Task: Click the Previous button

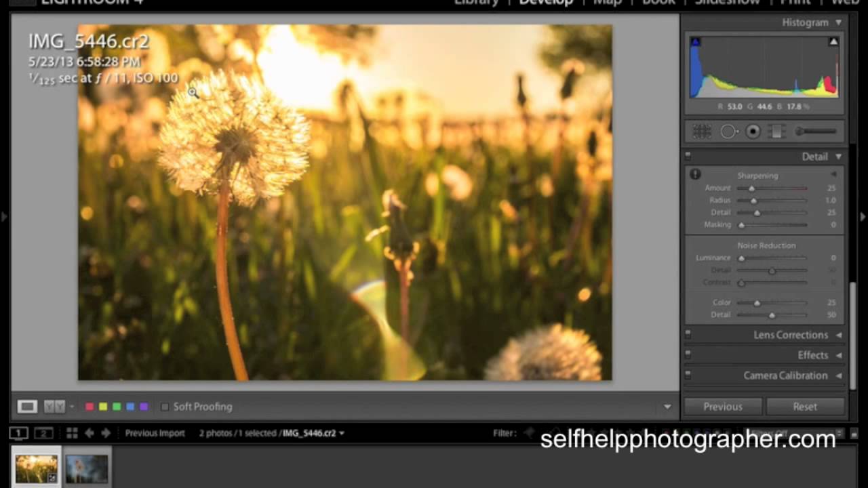Action: pyautogui.click(x=723, y=407)
